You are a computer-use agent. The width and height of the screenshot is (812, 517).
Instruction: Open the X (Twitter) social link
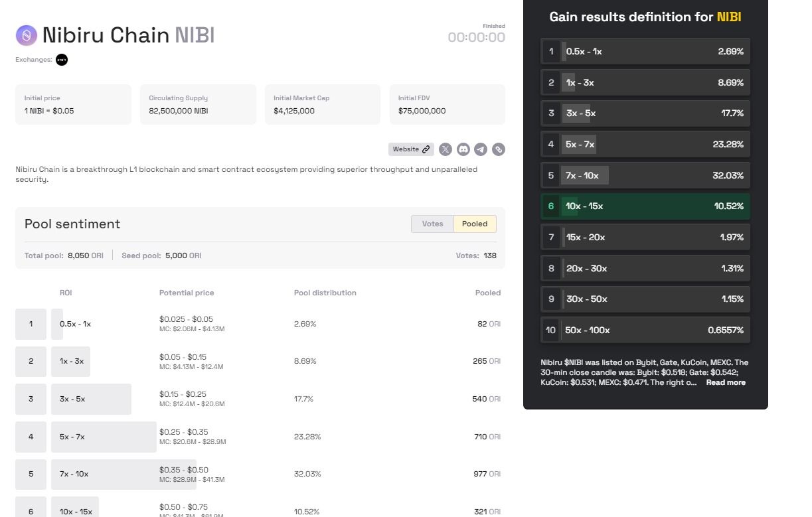pos(446,149)
